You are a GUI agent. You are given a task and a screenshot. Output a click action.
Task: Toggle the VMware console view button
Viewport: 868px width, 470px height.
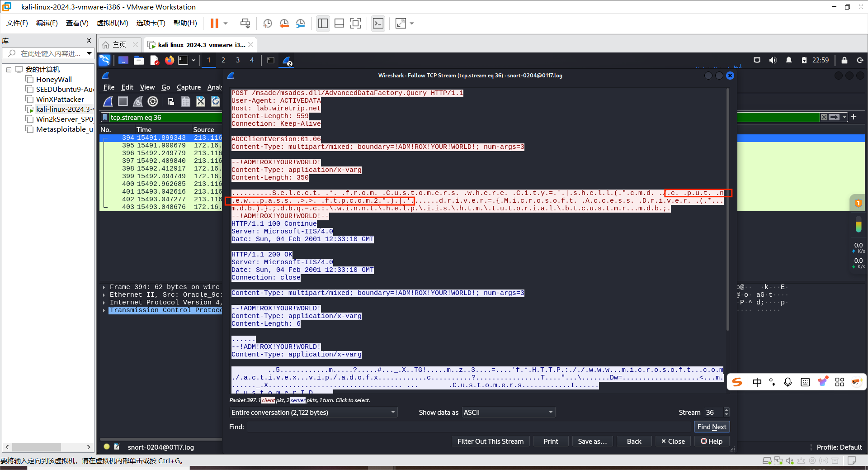(378, 24)
